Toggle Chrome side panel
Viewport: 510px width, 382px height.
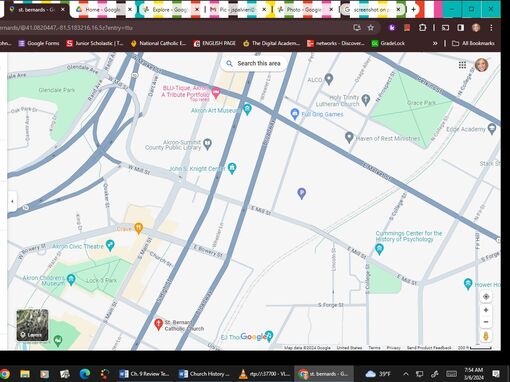click(x=460, y=28)
